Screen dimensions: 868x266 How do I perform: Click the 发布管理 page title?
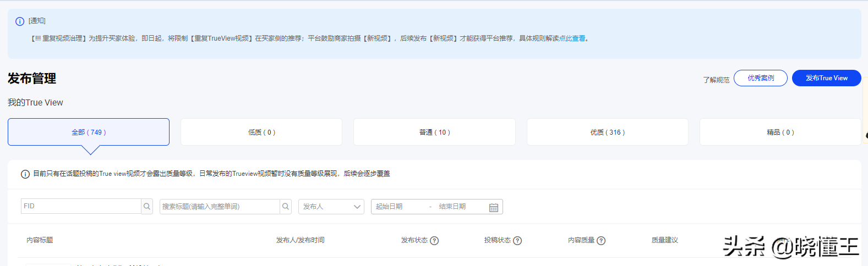[32, 79]
